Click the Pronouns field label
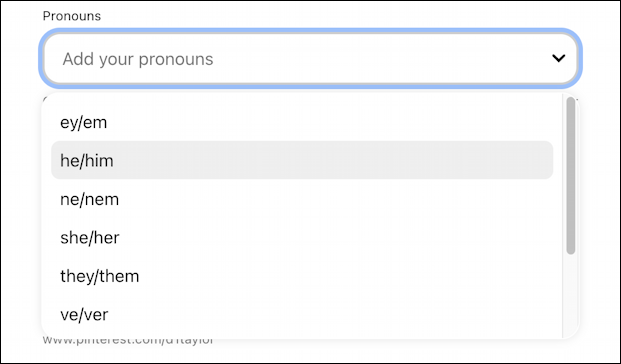 (72, 16)
